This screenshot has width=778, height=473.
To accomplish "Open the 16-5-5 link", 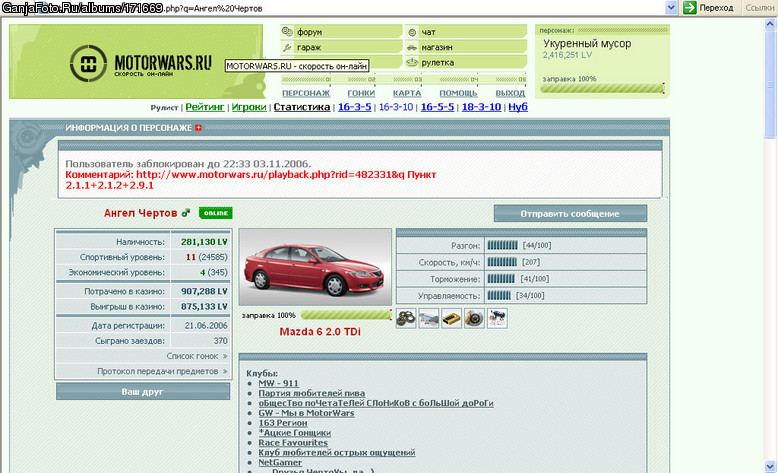I will (x=437, y=107).
